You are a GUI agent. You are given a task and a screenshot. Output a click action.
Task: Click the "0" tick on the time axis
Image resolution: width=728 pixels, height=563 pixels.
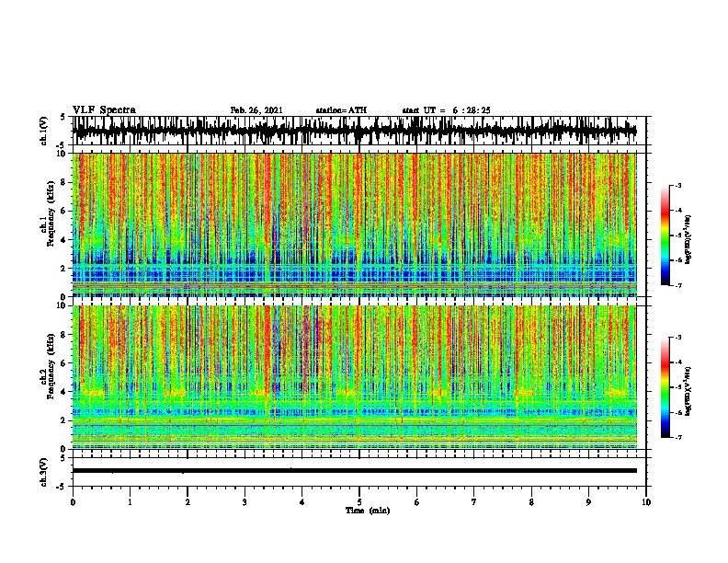[x=73, y=502]
